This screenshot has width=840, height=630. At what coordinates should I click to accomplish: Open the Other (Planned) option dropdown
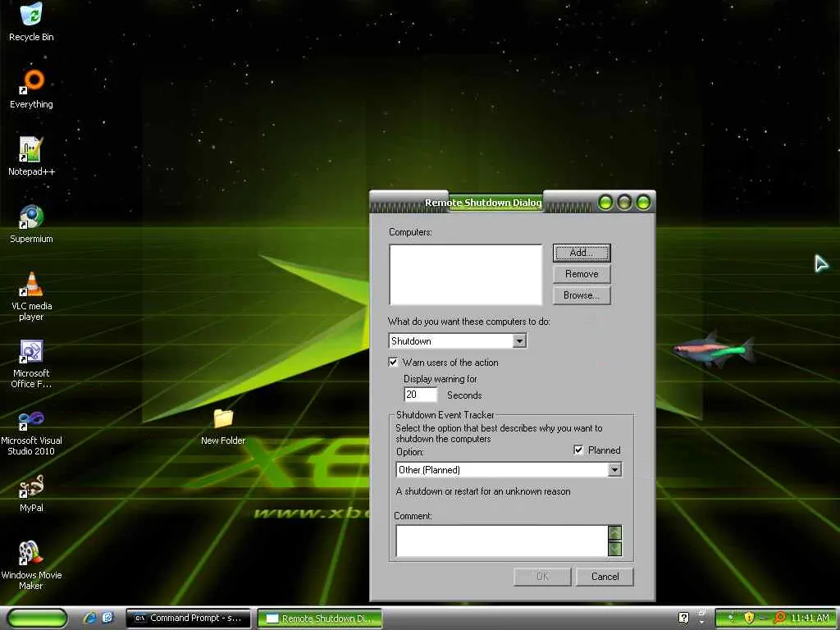click(x=615, y=470)
